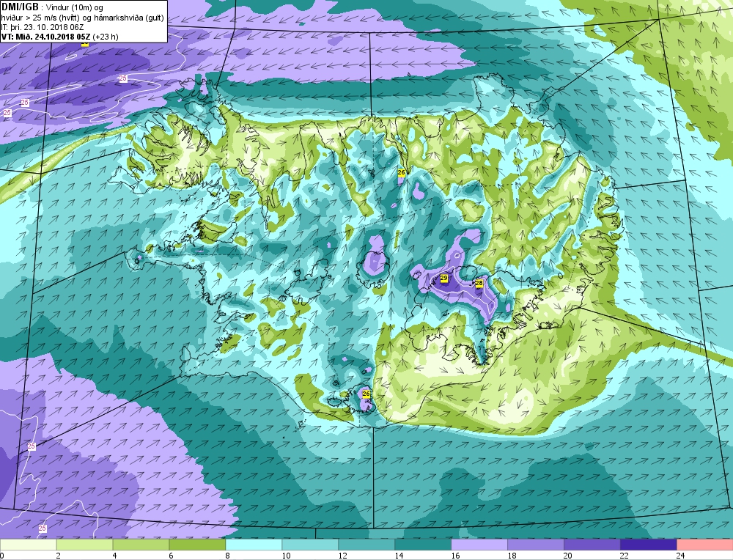733x560 pixels.
Task: Click the dark teal 14–16 m/s legend swatch
Action: [423, 545]
